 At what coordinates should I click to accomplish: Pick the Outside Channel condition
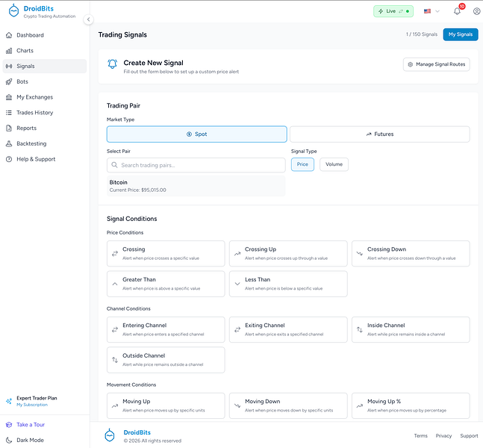pyautogui.click(x=166, y=360)
